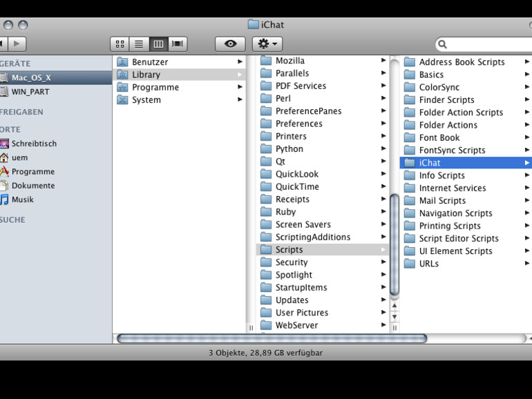
Task: Open Address Book Scripts folder
Action: point(466,62)
